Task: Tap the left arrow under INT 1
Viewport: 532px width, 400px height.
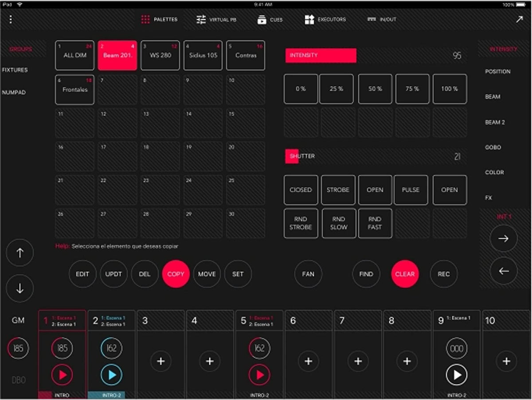Action: point(504,271)
